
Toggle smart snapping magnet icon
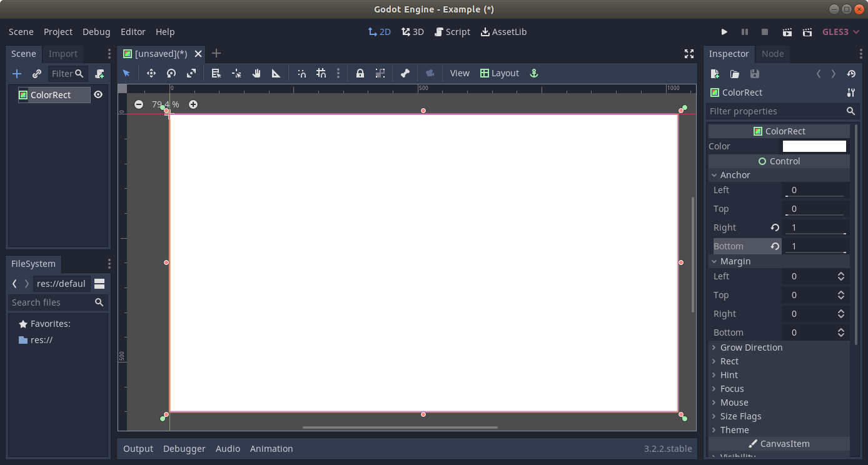[x=301, y=73]
